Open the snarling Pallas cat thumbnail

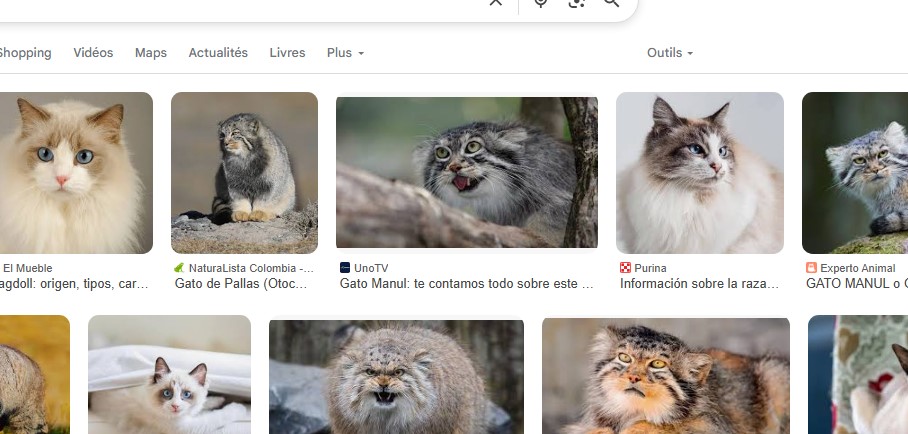396,377
